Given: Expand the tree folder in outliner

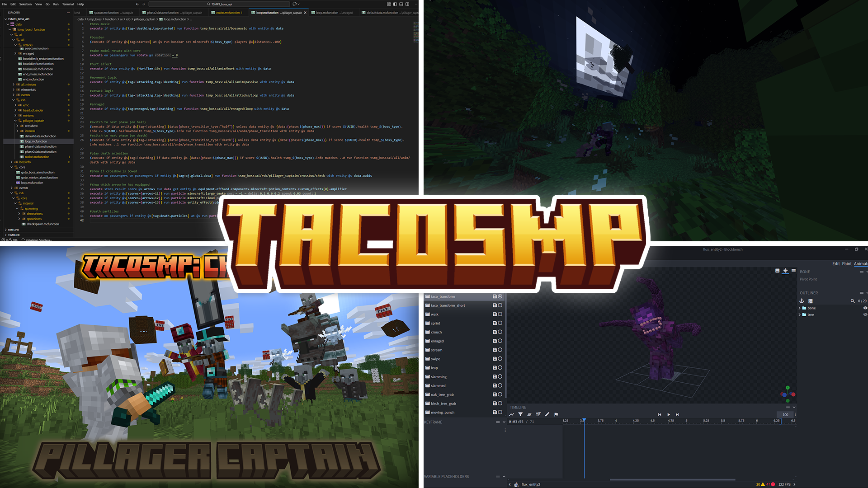Looking at the screenshot, I should click(800, 314).
